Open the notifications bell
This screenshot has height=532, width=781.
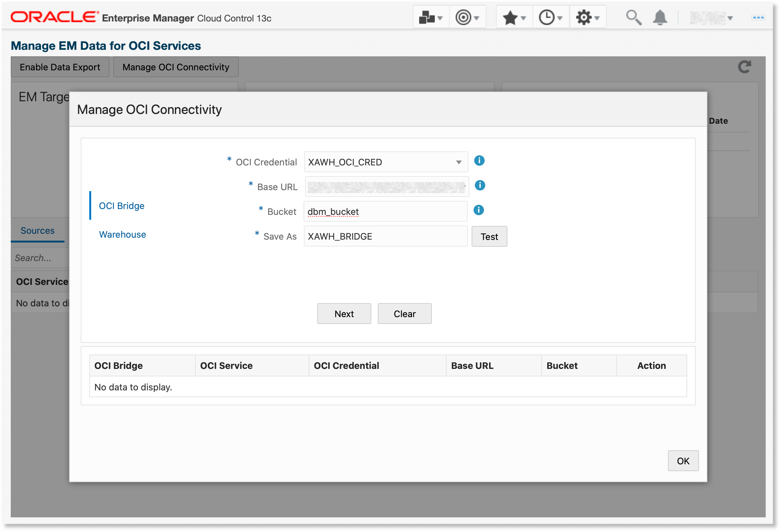(660, 18)
